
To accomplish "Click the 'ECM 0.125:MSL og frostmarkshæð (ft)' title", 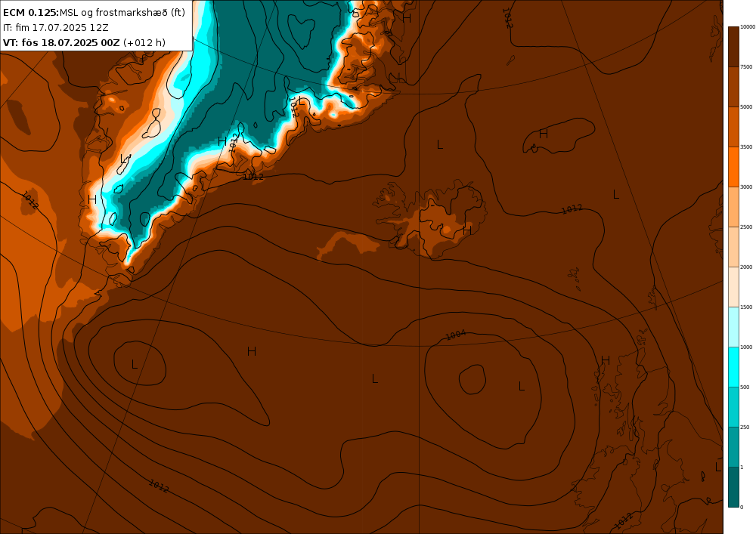I will pyautogui.click(x=94, y=13).
